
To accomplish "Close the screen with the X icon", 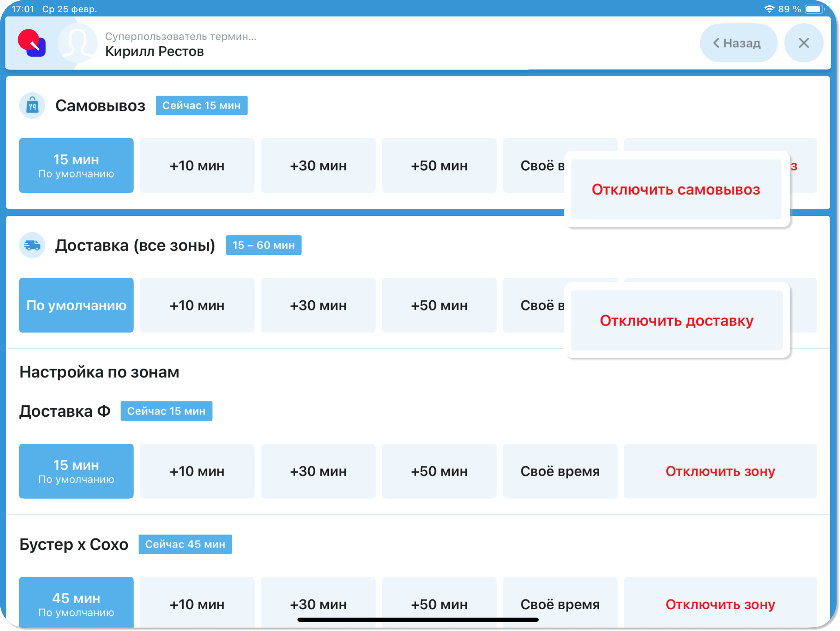I will click(x=804, y=43).
